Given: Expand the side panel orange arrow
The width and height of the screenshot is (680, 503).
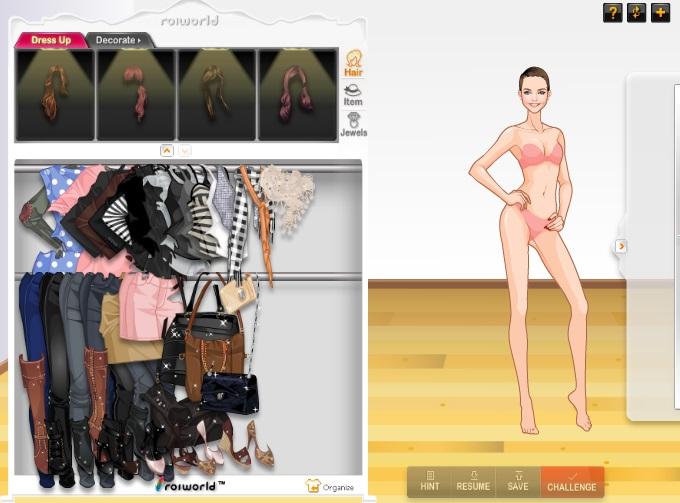Looking at the screenshot, I should click(x=621, y=246).
